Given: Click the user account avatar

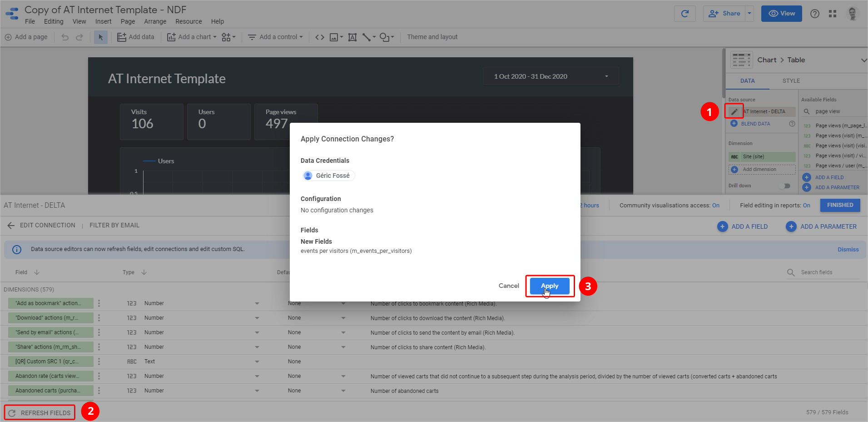Looking at the screenshot, I should coord(853,14).
